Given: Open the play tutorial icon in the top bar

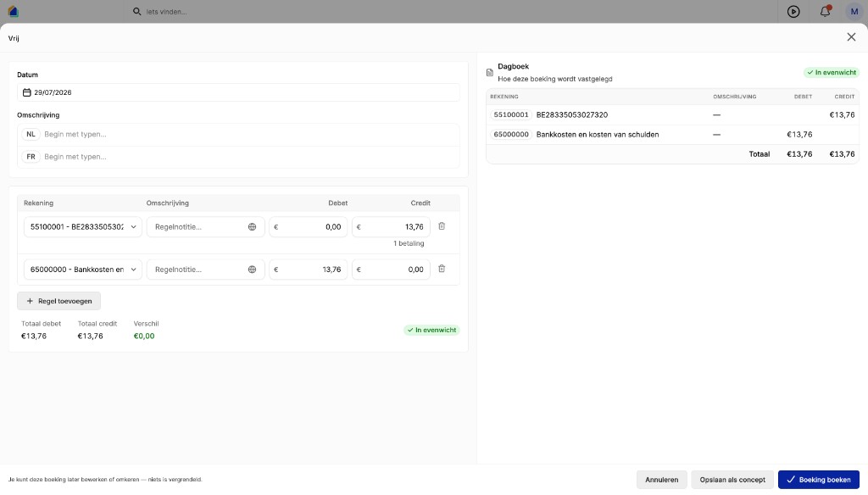Looking at the screenshot, I should 793,11.
